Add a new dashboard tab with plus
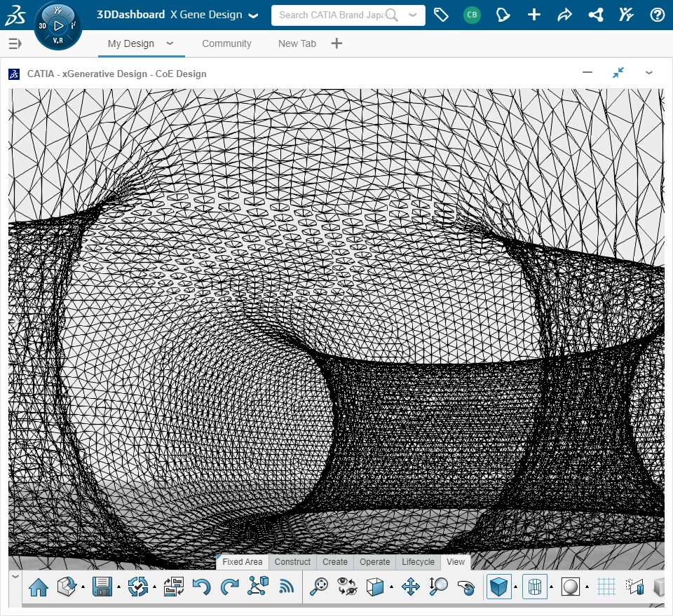Screen dimensions: 673x616 click(x=337, y=43)
